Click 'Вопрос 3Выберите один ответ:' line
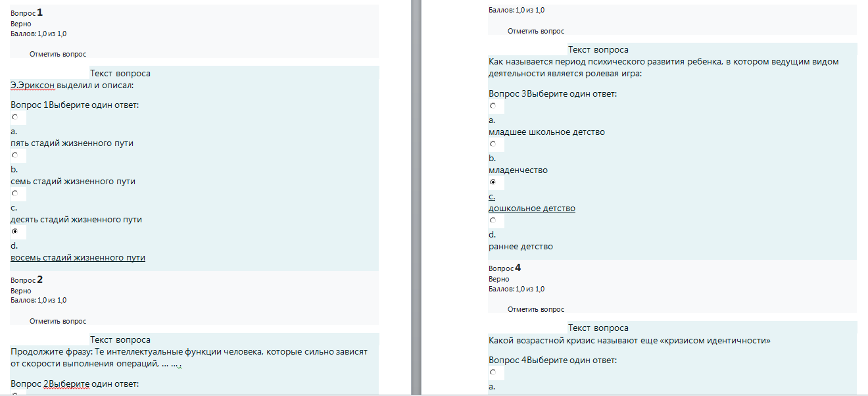This screenshot has width=868, height=396. point(553,93)
